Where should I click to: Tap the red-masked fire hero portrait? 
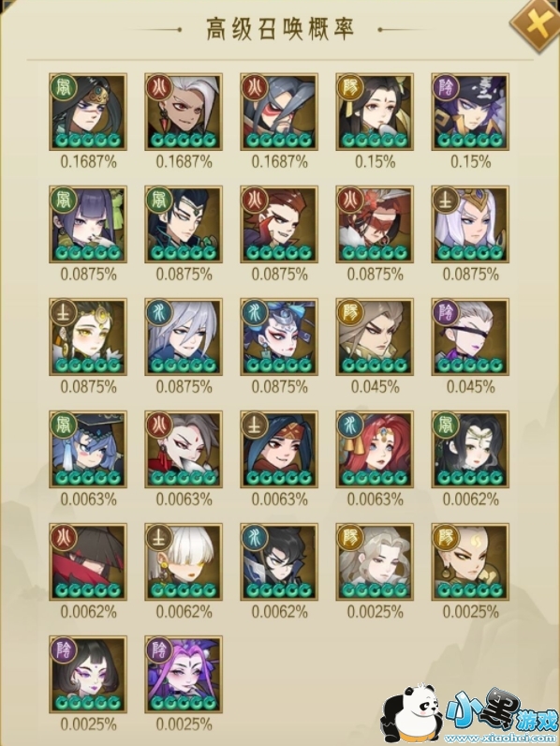[x=279, y=112]
